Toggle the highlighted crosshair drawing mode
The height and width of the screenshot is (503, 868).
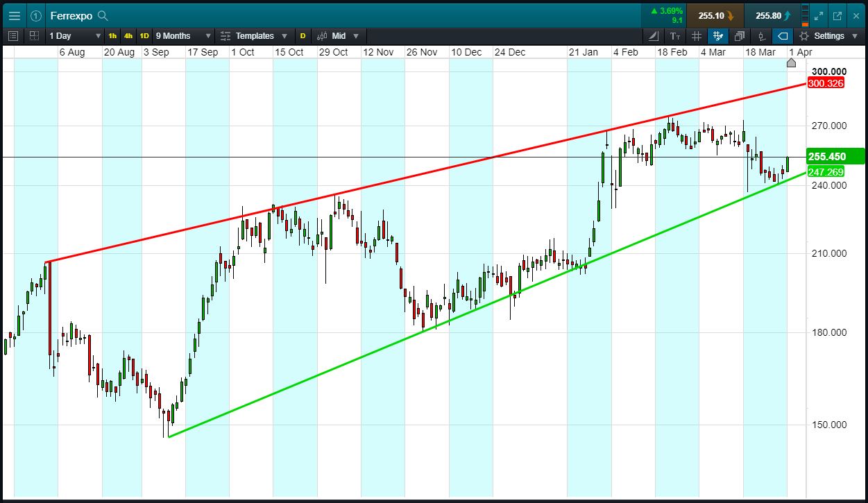[718, 36]
